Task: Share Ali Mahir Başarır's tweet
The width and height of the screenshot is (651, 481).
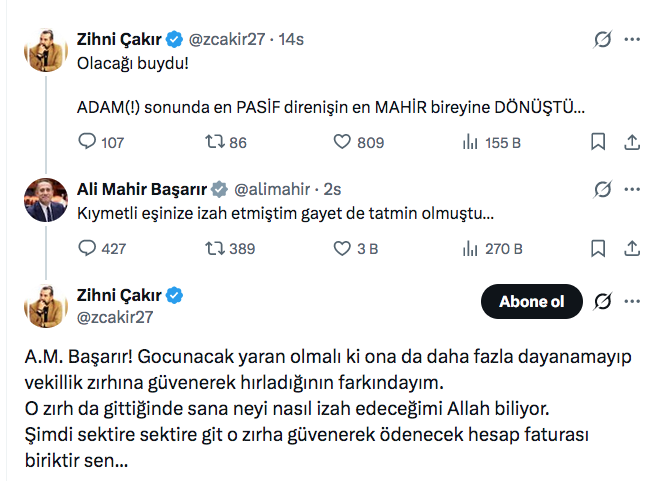Action: [630, 249]
